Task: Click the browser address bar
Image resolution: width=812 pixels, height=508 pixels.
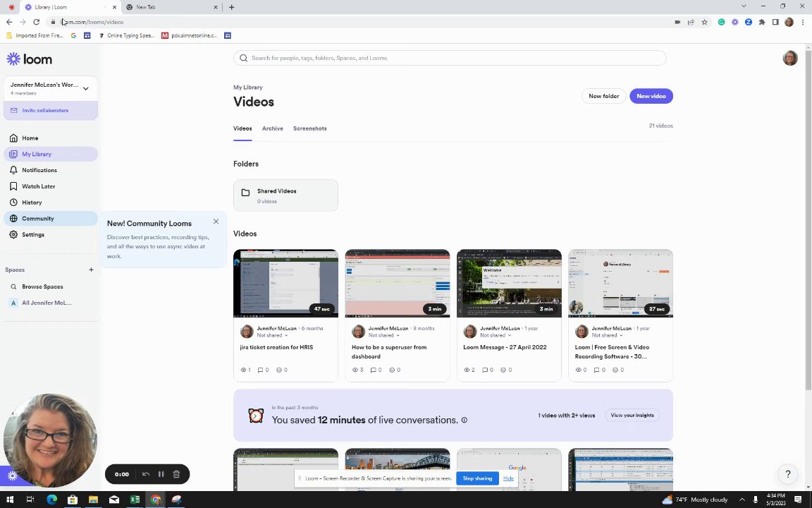Action: click(x=357, y=22)
